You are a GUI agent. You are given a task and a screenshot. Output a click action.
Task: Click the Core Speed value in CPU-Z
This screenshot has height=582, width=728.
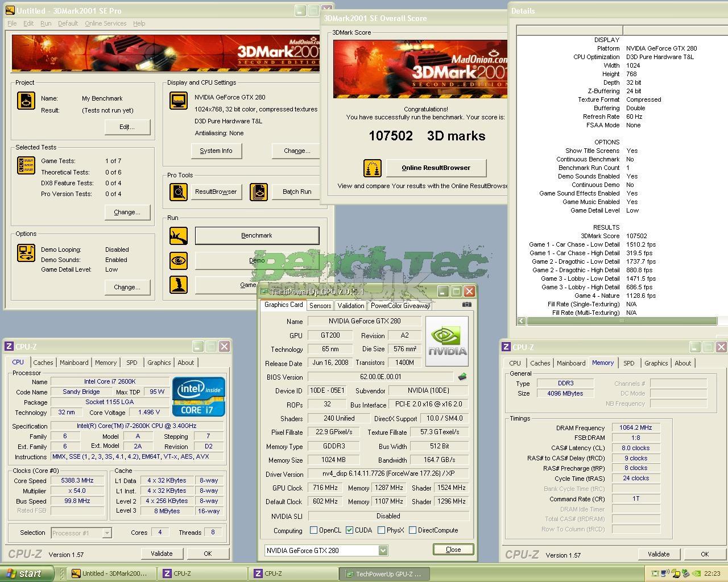pos(77,480)
